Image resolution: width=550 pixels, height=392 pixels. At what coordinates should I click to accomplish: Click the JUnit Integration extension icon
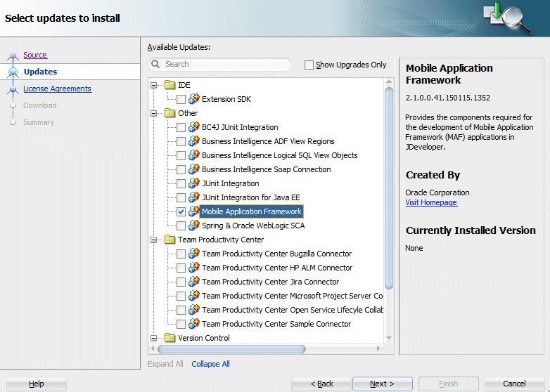(194, 183)
